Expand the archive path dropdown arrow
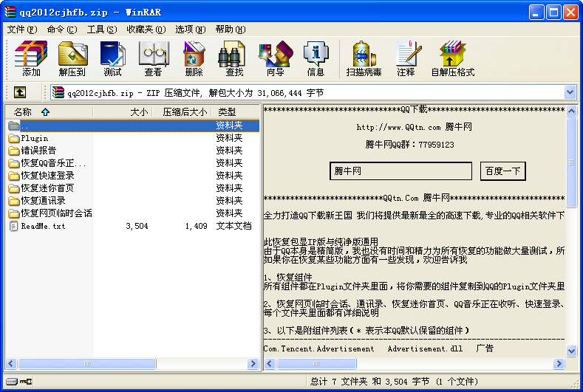The image size is (583, 392). click(570, 92)
